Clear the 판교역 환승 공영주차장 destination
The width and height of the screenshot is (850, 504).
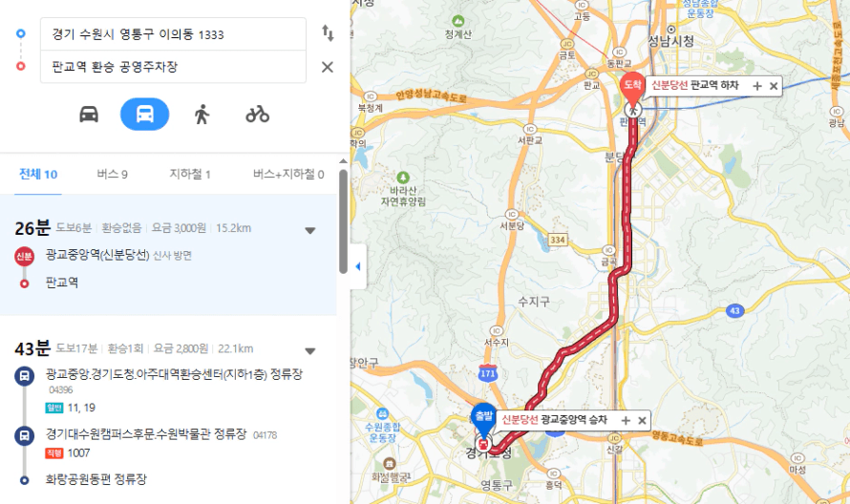coord(328,67)
